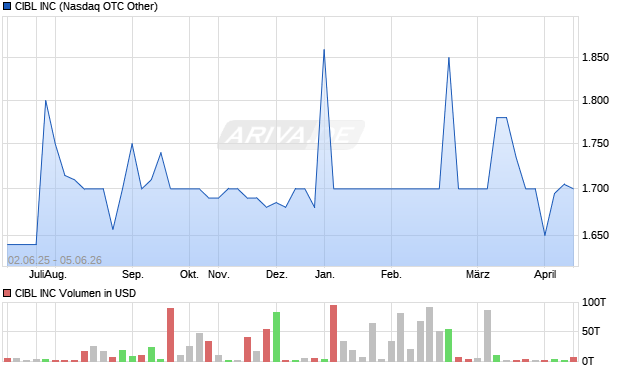Click the red volume legend swatch
The image size is (620, 371).
coord(7,293)
